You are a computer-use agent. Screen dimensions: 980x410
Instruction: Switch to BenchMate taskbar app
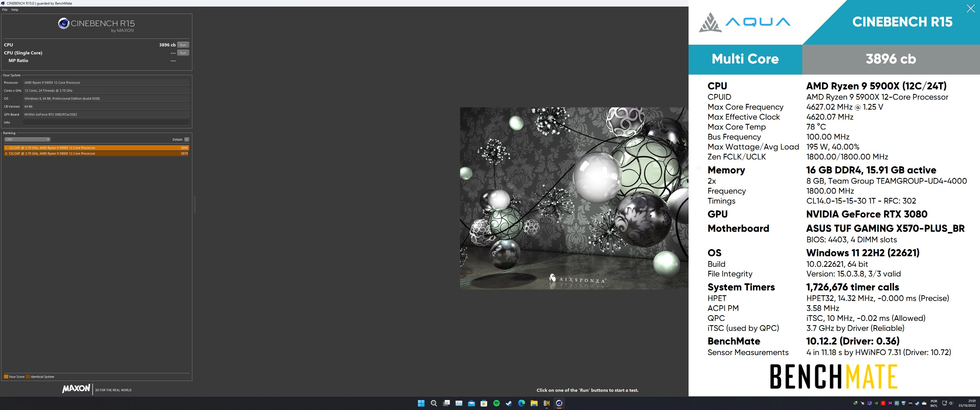(x=547, y=403)
